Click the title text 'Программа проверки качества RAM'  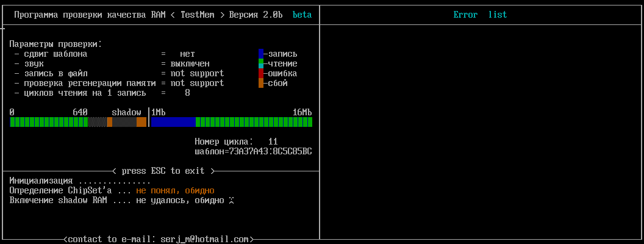click(x=90, y=15)
